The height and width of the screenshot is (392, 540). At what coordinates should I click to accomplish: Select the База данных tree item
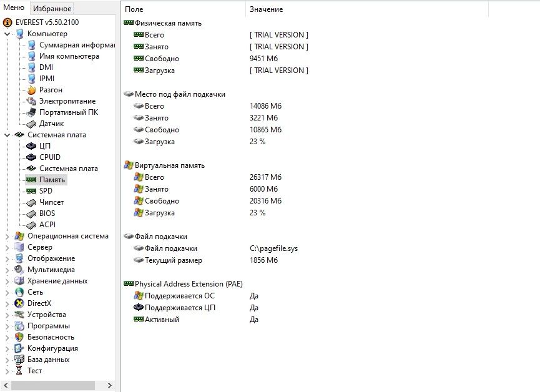(49, 360)
